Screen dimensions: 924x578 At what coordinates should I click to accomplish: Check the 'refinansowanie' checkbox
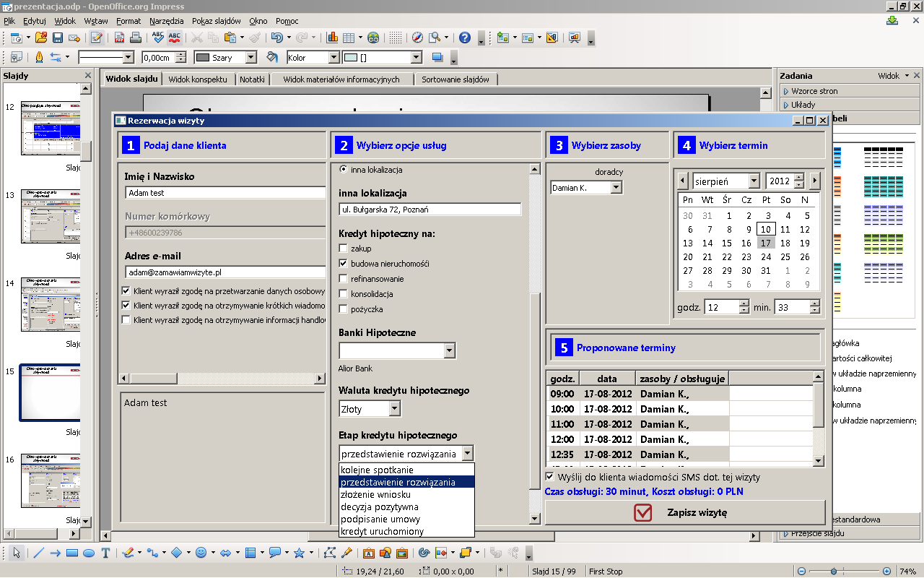click(x=343, y=279)
